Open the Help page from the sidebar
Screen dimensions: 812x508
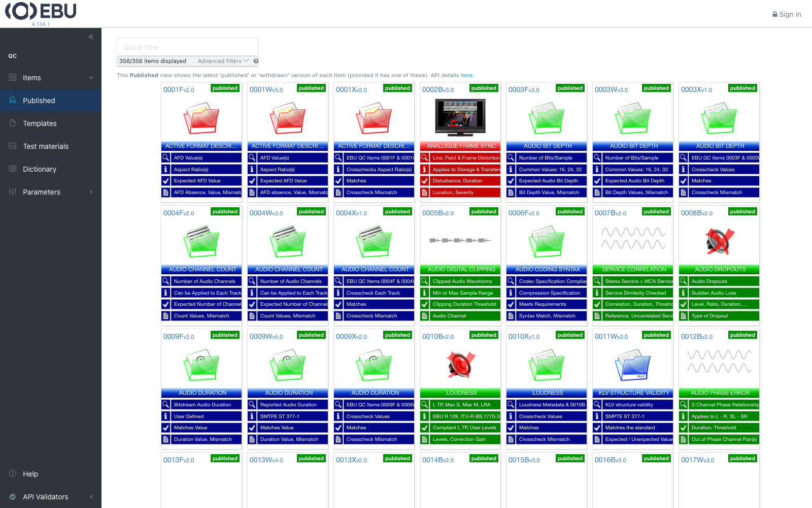(x=51, y=474)
